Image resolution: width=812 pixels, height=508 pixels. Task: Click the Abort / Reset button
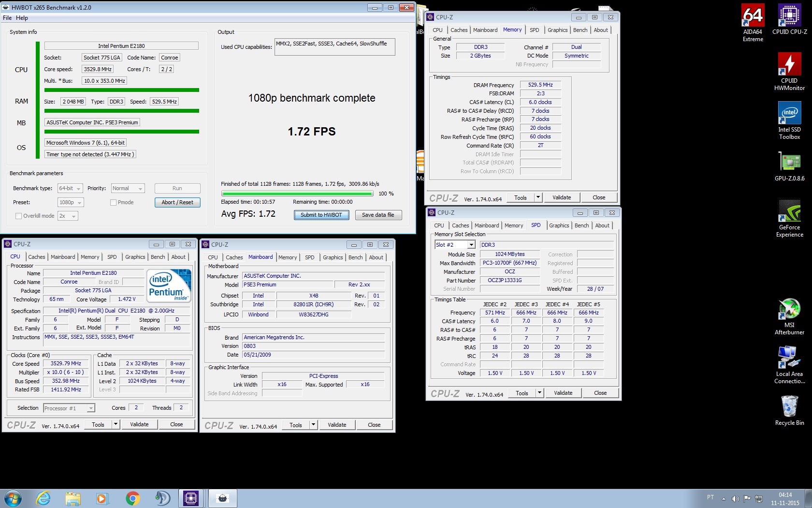pyautogui.click(x=177, y=202)
